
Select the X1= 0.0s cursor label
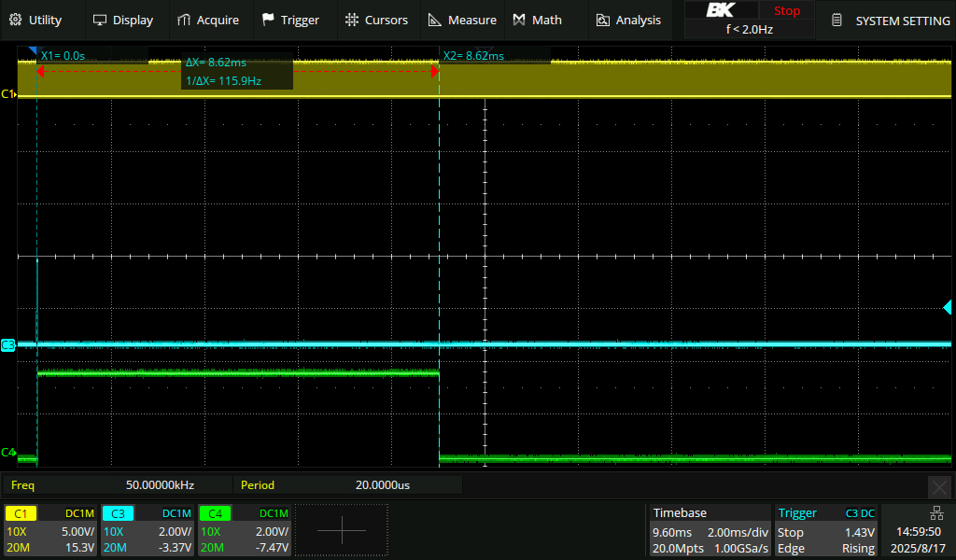tap(63, 55)
